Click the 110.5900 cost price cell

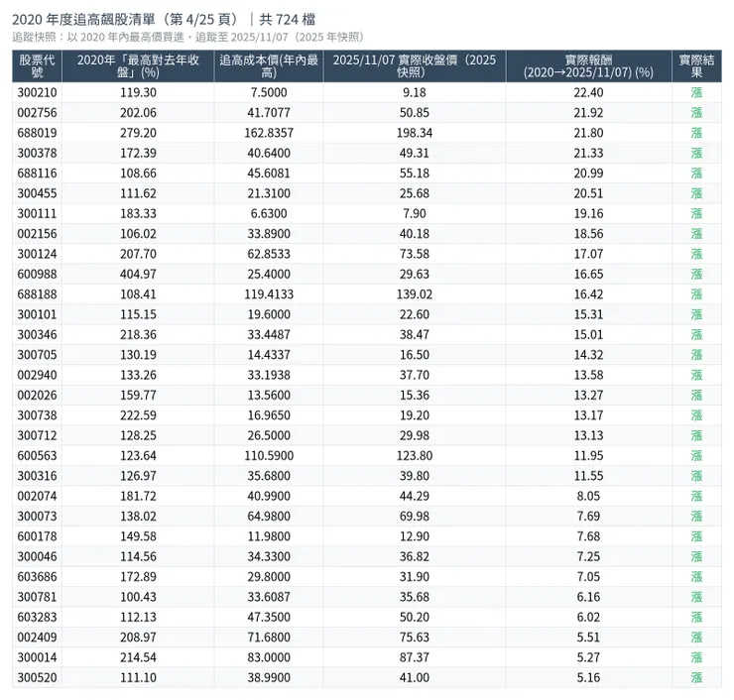269,455
